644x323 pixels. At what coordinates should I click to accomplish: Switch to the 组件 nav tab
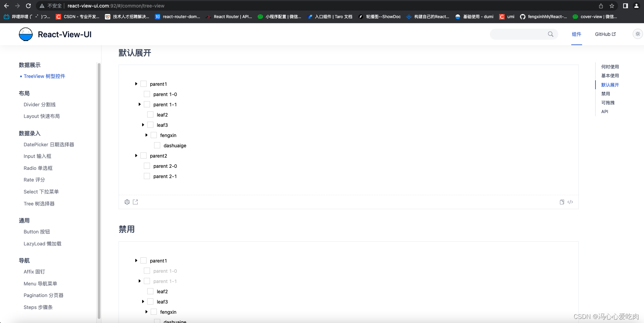tap(576, 34)
